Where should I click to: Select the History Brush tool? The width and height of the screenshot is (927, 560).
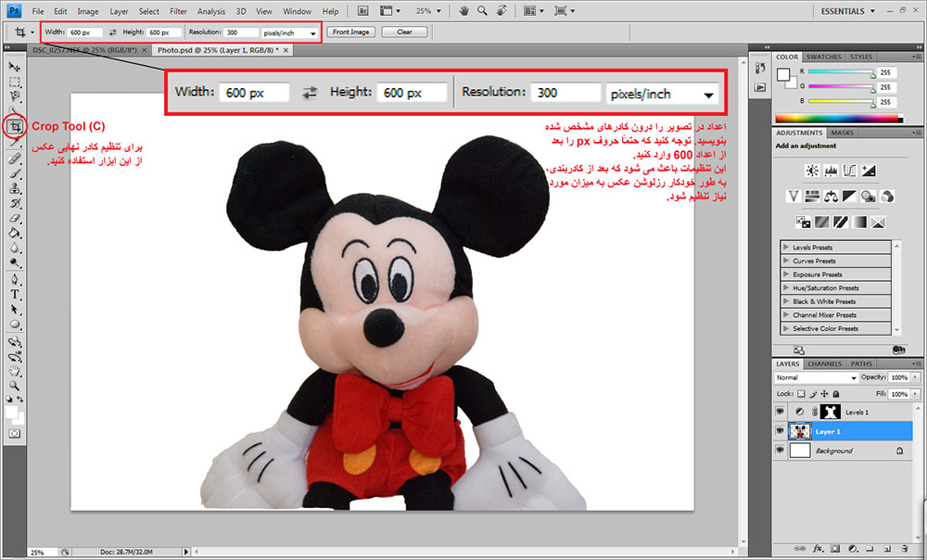tap(15, 203)
